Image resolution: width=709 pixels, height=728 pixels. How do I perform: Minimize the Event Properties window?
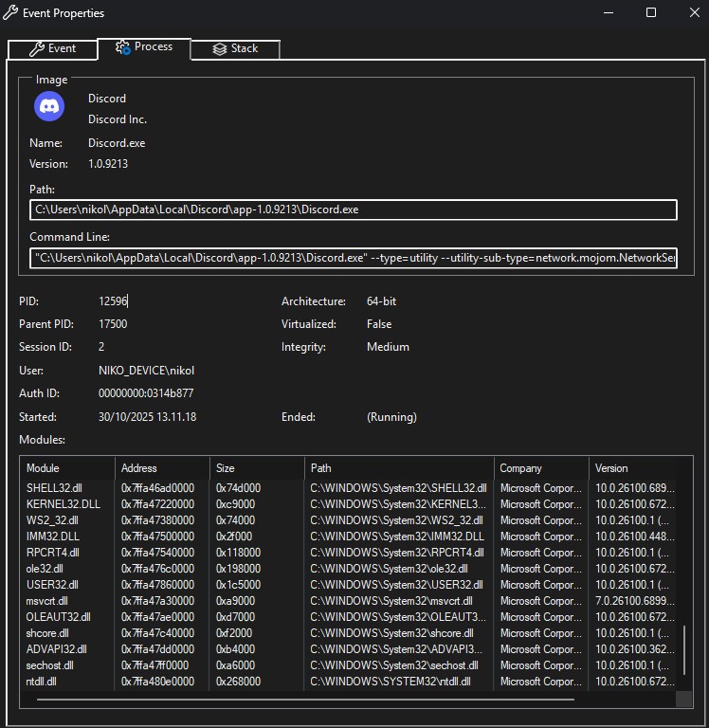pyautogui.click(x=609, y=12)
